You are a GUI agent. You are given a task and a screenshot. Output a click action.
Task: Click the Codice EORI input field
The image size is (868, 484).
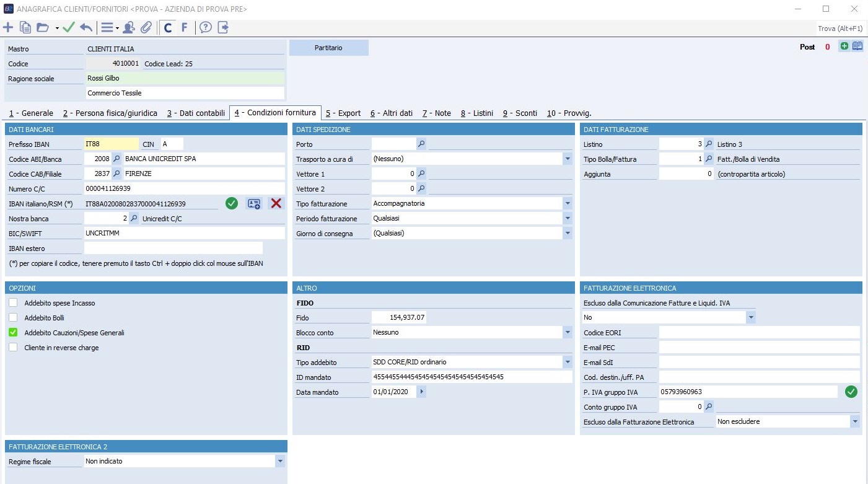(760, 332)
